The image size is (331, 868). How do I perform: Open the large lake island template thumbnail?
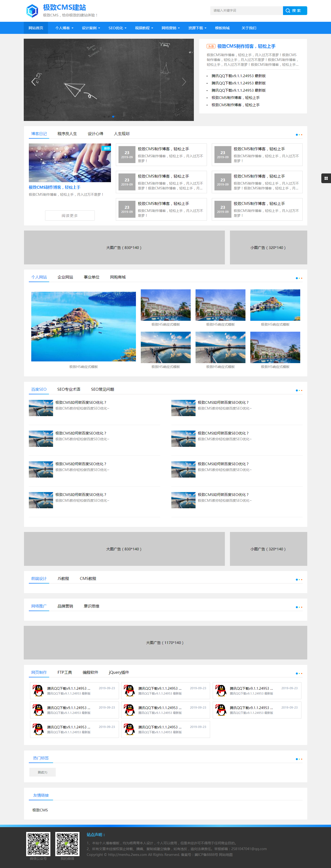(x=83, y=326)
